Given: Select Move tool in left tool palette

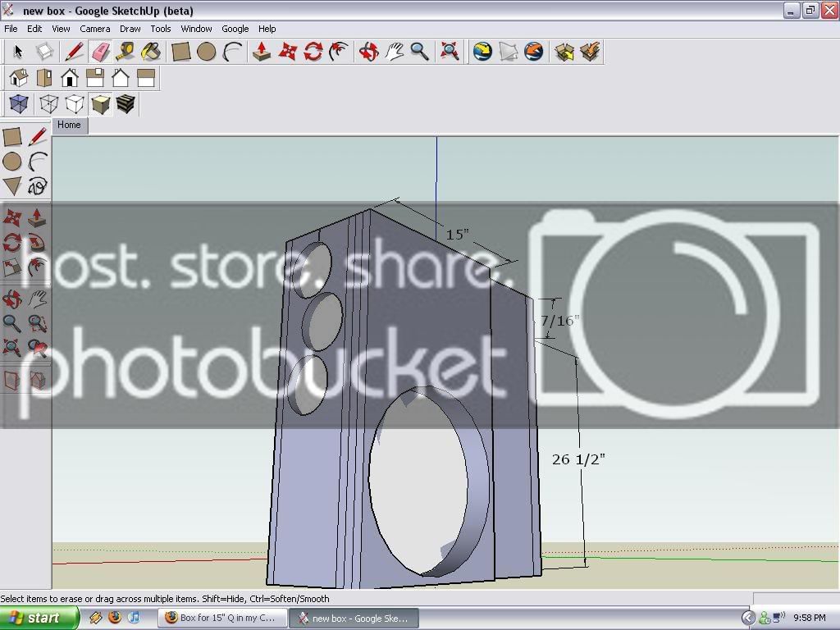Looking at the screenshot, I should [x=12, y=218].
